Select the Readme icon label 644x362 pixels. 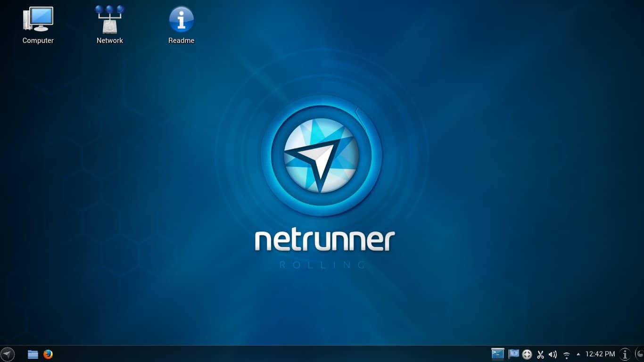(x=182, y=41)
